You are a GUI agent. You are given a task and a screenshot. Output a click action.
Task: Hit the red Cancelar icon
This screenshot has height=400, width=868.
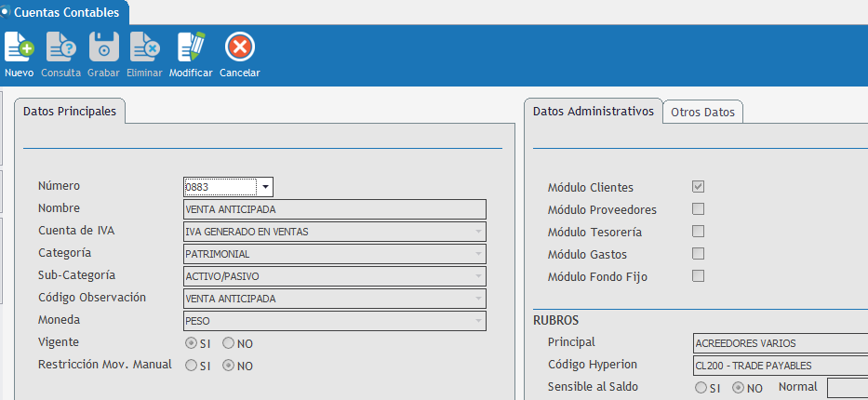240,47
